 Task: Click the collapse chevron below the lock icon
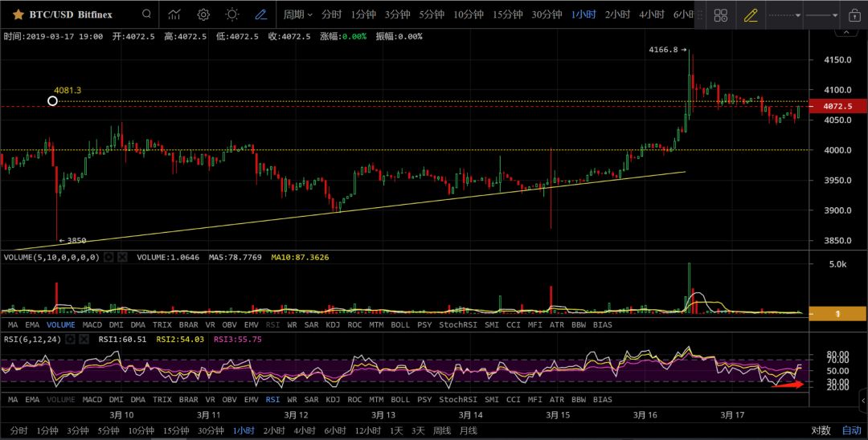[x=845, y=32]
